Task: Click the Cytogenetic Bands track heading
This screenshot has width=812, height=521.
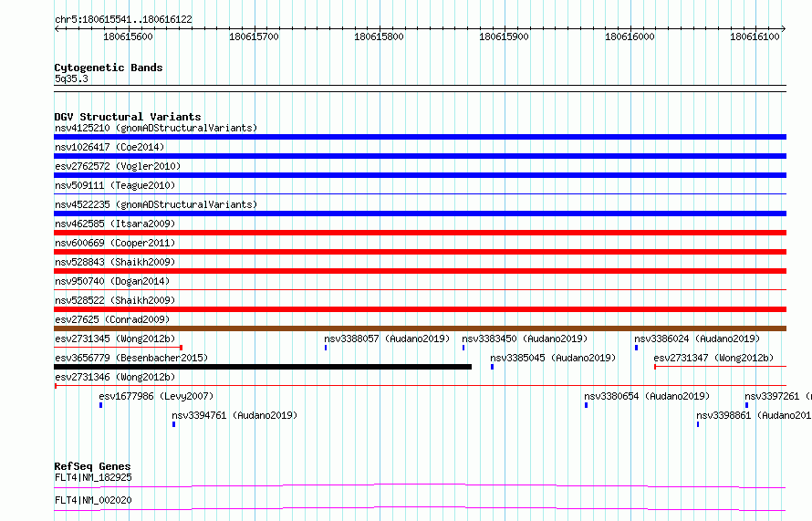Action: click(109, 68)
